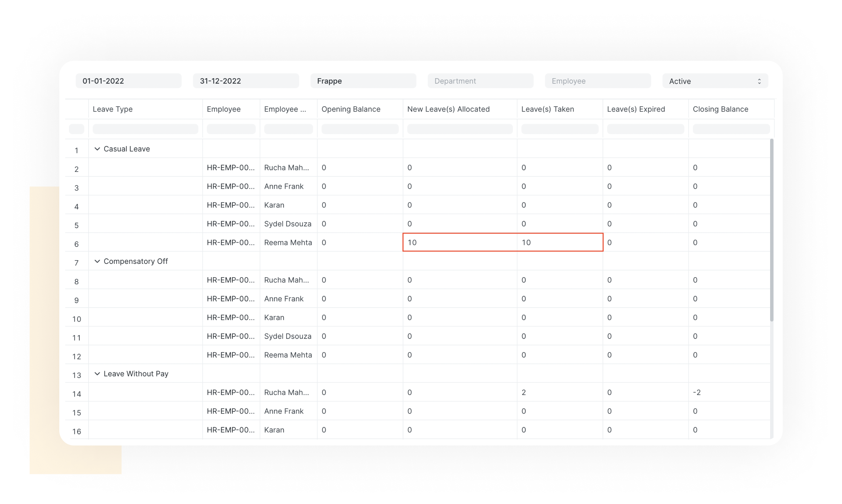The image size is (842, 504).
Task: Click the Department filter field
Action: pyautogui.click(x=480, y=81)
